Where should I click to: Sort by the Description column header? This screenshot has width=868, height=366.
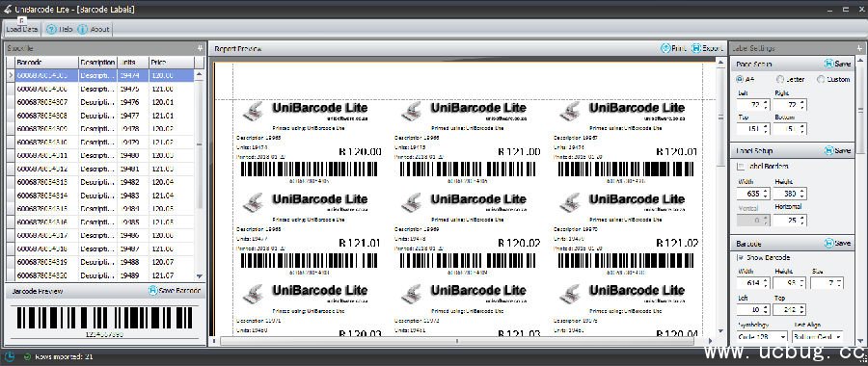coord(98,63)
